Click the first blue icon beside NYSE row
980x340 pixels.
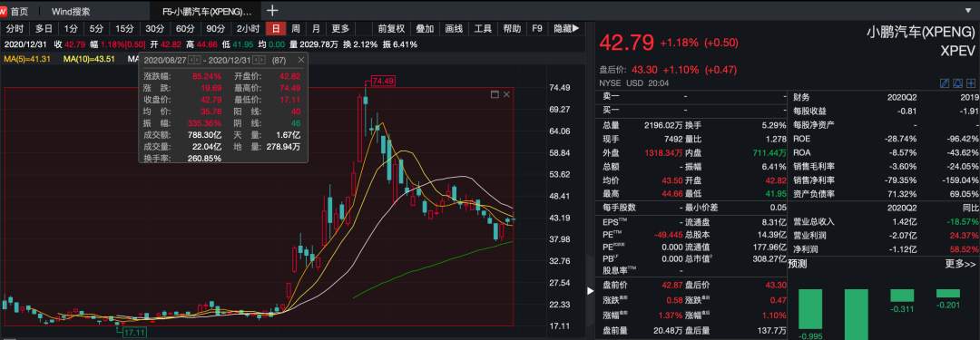(x=944, y=83)
